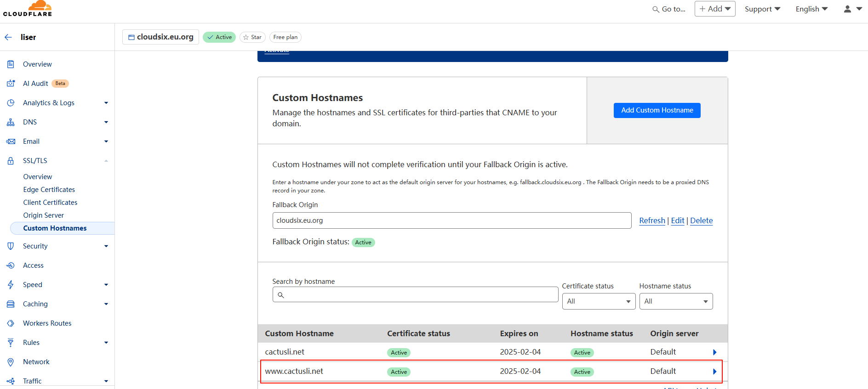This screenshot has width=868, height=389.
Task: Click the www.cactusli.net hostname cell
Action: point(294,371)
